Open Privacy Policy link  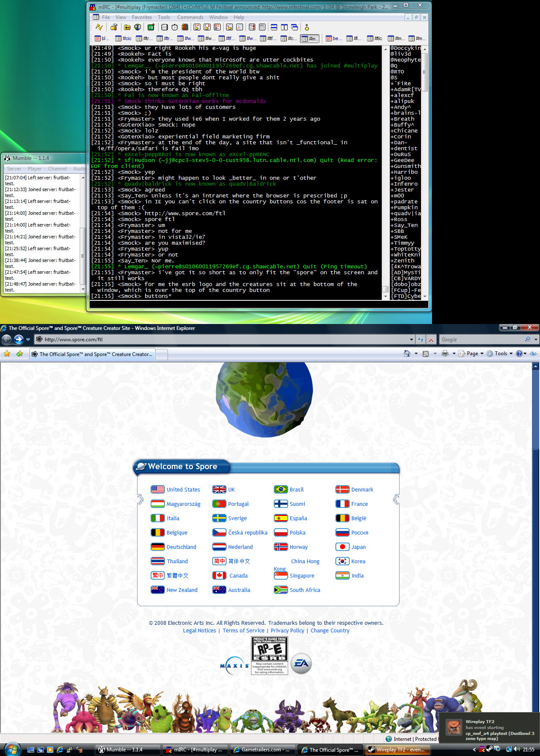click(287, 630)
